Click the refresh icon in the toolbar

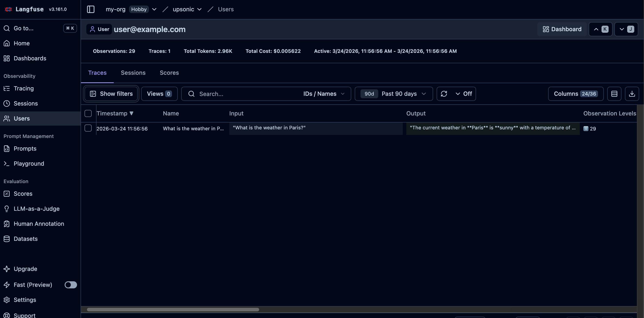click(x=444, y=94)
